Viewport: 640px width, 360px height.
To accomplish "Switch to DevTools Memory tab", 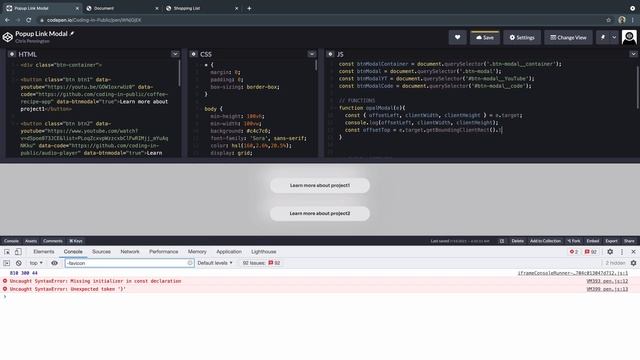I will click(x=197, y=252).
